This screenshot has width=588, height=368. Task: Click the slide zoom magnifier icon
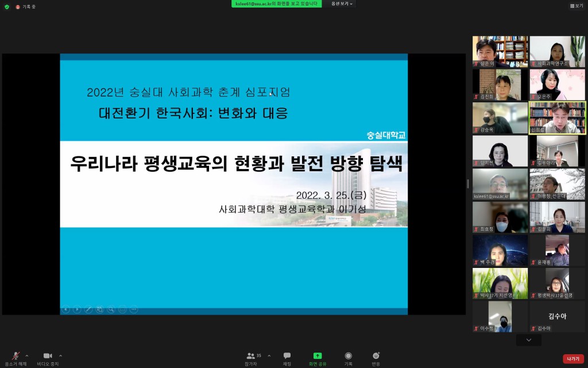pyautogui.click(x=111, y=309)
